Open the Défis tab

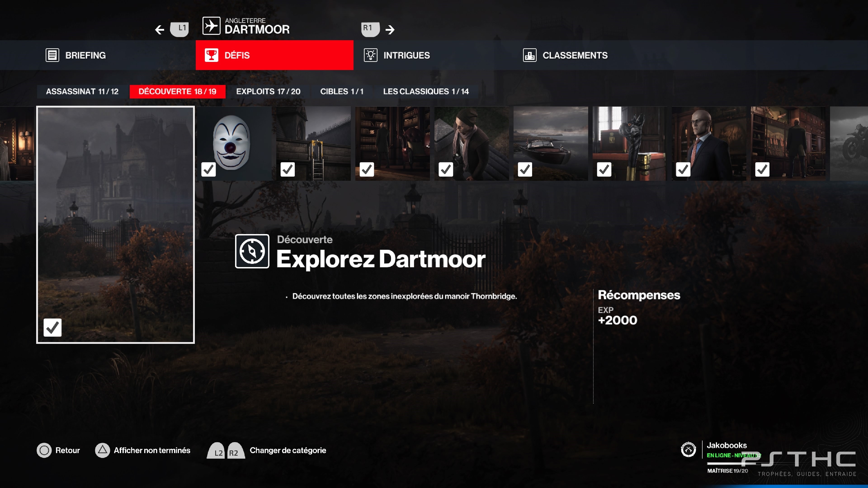pyautogui.click(x=275, y=55)
